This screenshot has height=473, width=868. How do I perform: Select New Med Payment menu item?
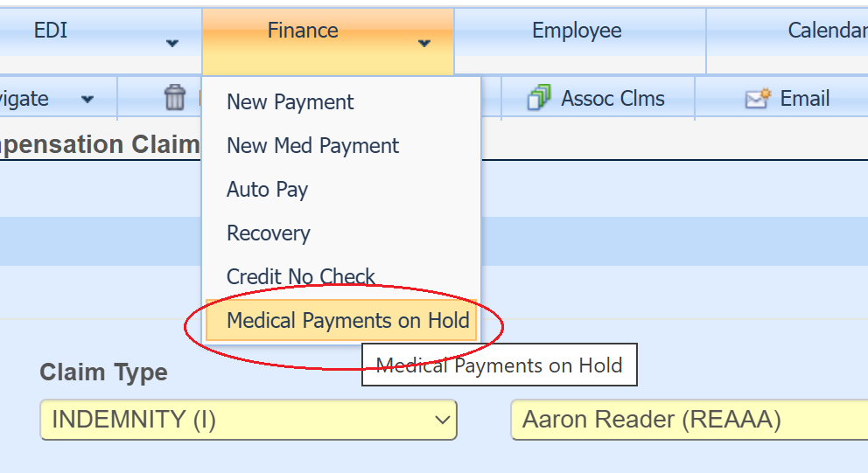coord(313,146)
